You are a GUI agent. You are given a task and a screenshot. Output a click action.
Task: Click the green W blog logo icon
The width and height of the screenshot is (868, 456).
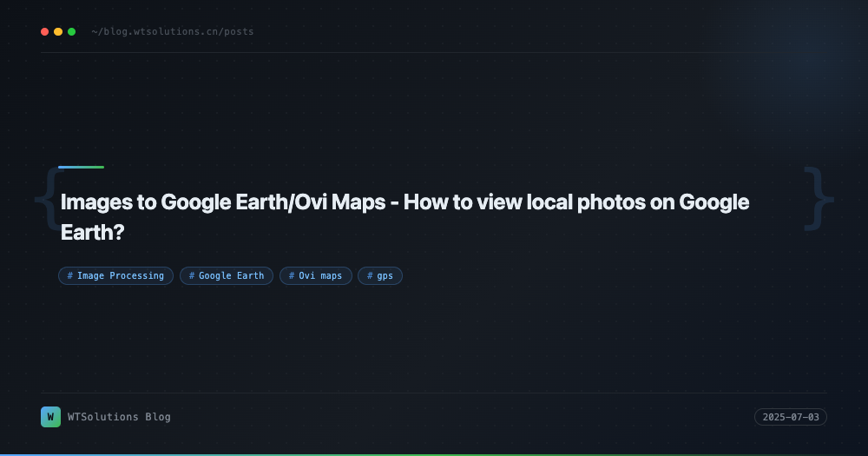click(x=51, y=417)
